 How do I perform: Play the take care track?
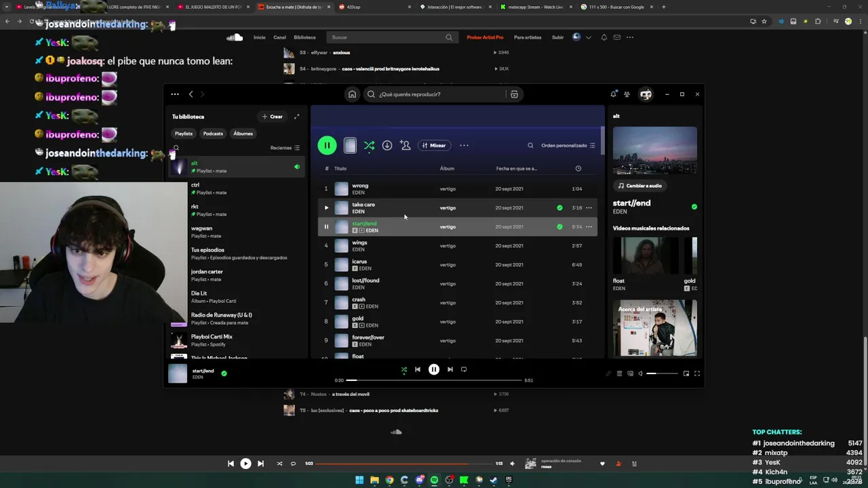326,207
